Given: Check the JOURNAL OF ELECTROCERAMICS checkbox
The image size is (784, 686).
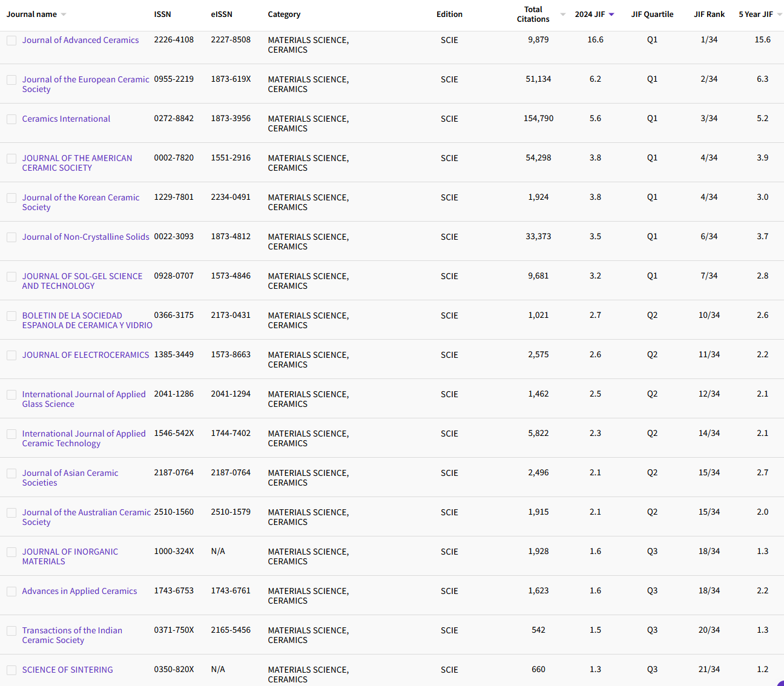Looking at the screenshot, I should 11,355.
